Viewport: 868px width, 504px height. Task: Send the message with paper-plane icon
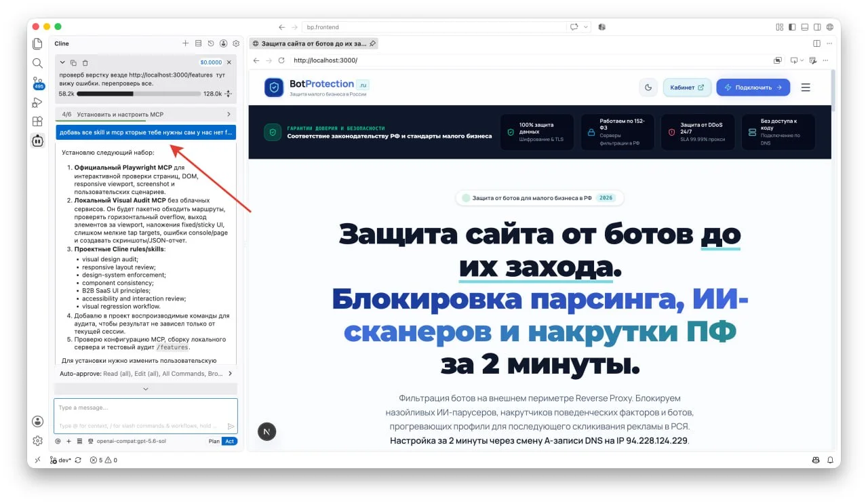tap(231, 426)
